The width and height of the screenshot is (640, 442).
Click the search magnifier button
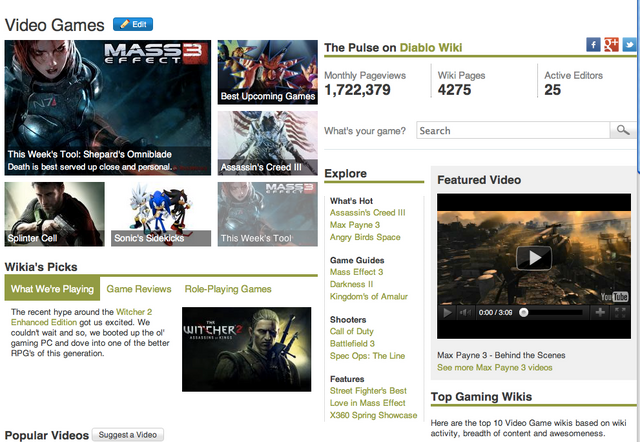click(x=622, y=130)
